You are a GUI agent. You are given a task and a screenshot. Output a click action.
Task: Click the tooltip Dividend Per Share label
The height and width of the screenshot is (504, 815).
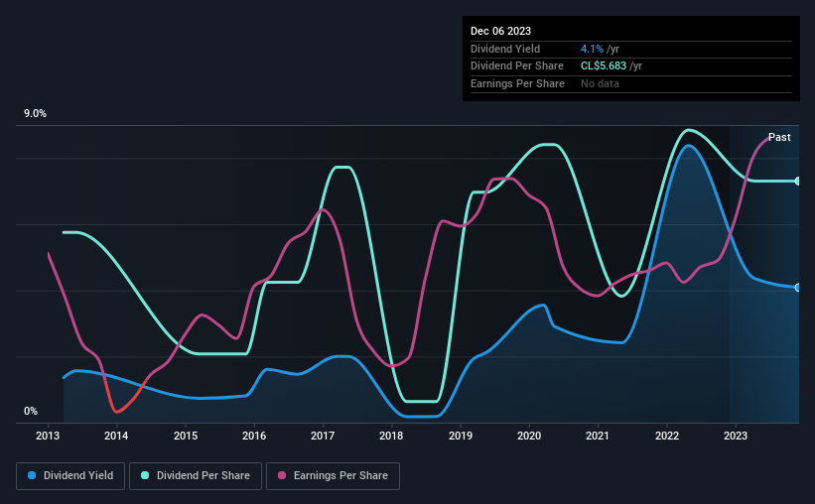(516, 66)
